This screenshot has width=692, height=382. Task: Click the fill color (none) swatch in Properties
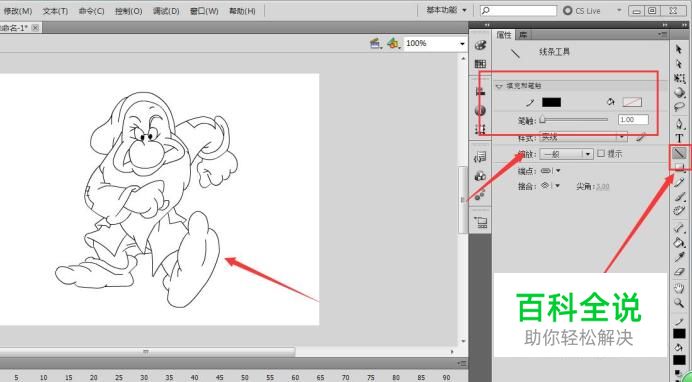click(632, 102)
